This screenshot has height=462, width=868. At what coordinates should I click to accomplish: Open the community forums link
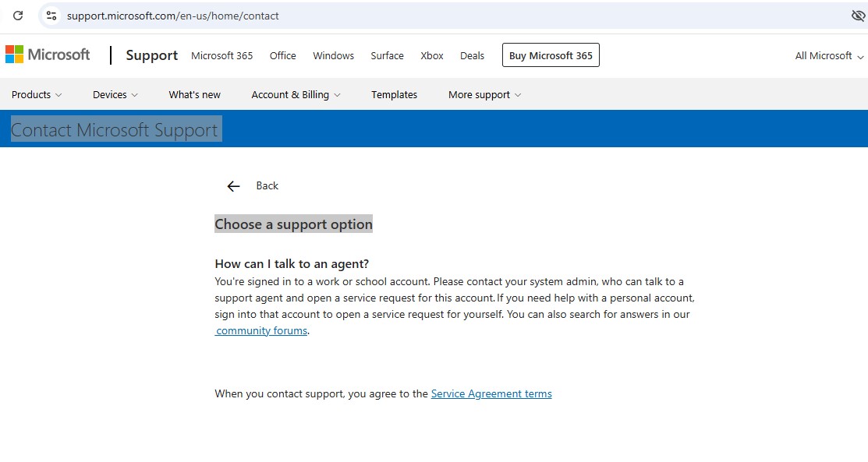pos(261,331)
